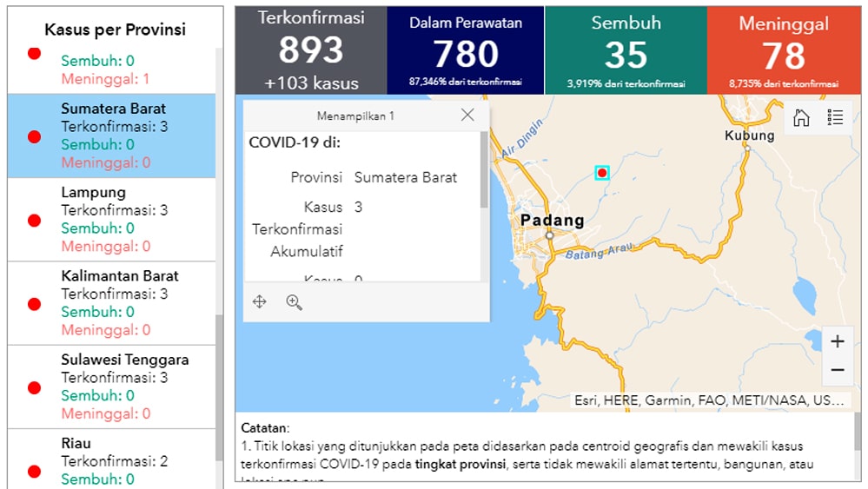Select Kalimantan Barat province item

coord(120,302)
